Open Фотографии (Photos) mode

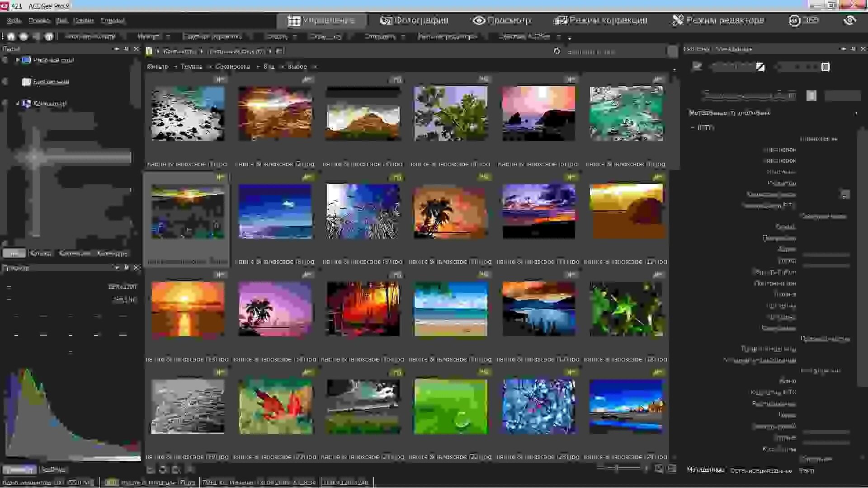pos(414,20)
